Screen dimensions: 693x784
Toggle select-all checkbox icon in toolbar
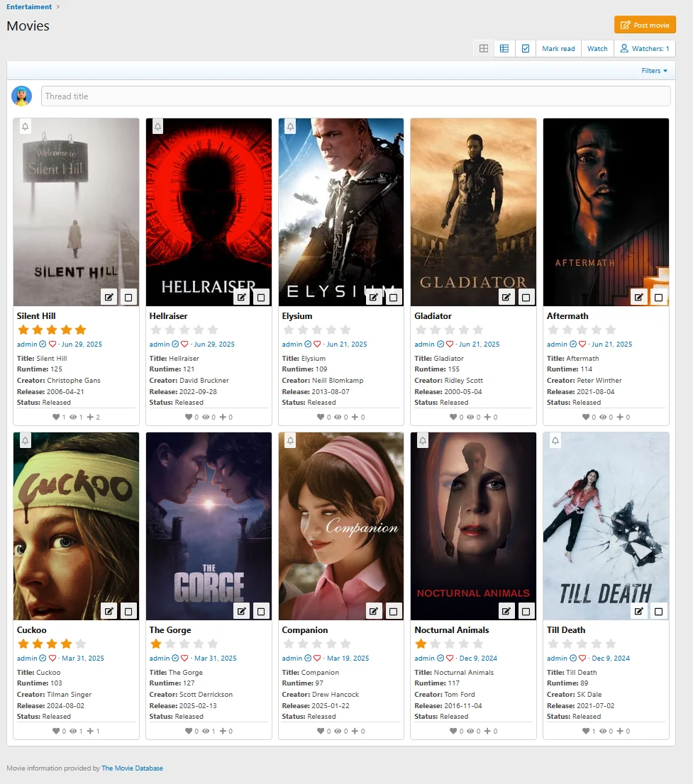click(526, 48)
